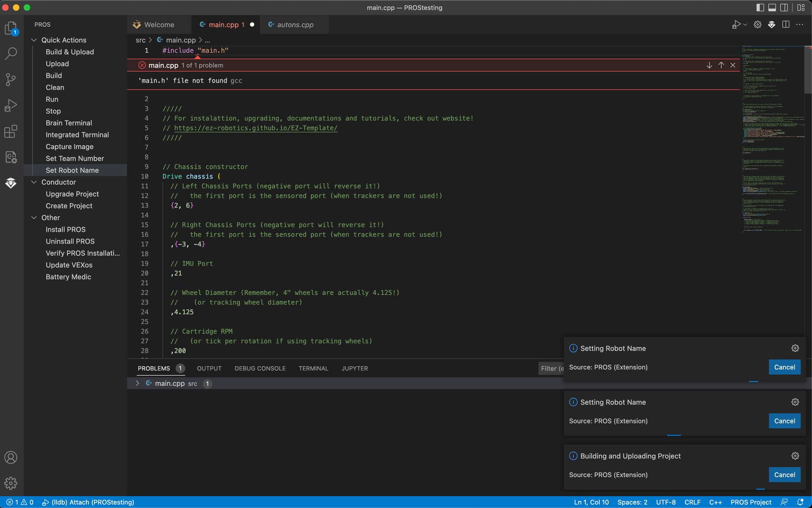Split the editor right
This screenshot has height=508, width=812.
(786, 25)
